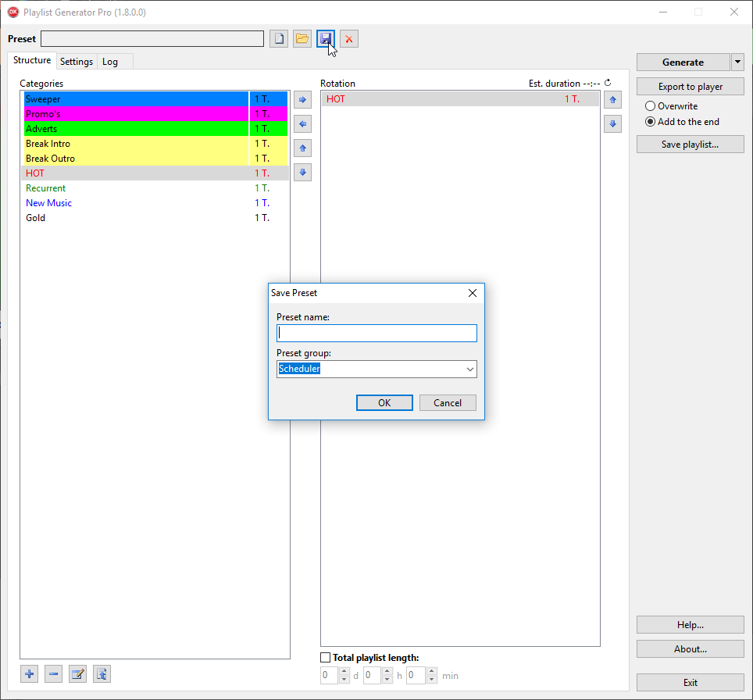The width and height of the screenshot is (753, 700).
Task: Cancel the Save Preset dialog
Action: 448,403
